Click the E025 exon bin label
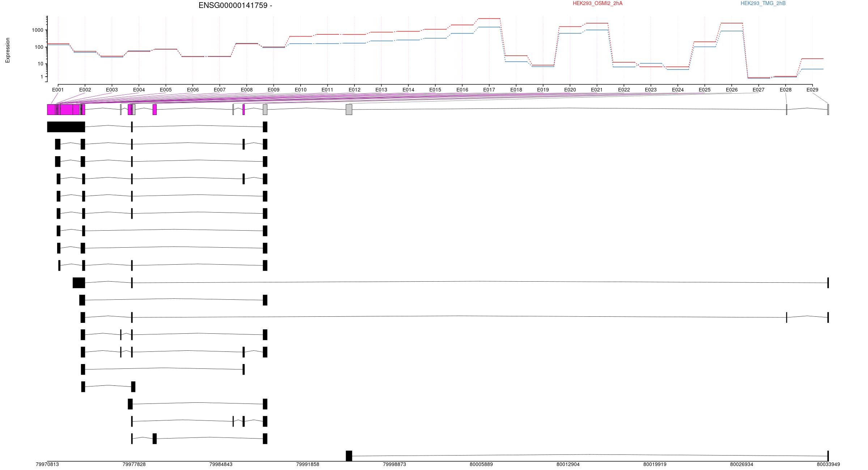Screen dimensions: 868x470 (705, 90)
